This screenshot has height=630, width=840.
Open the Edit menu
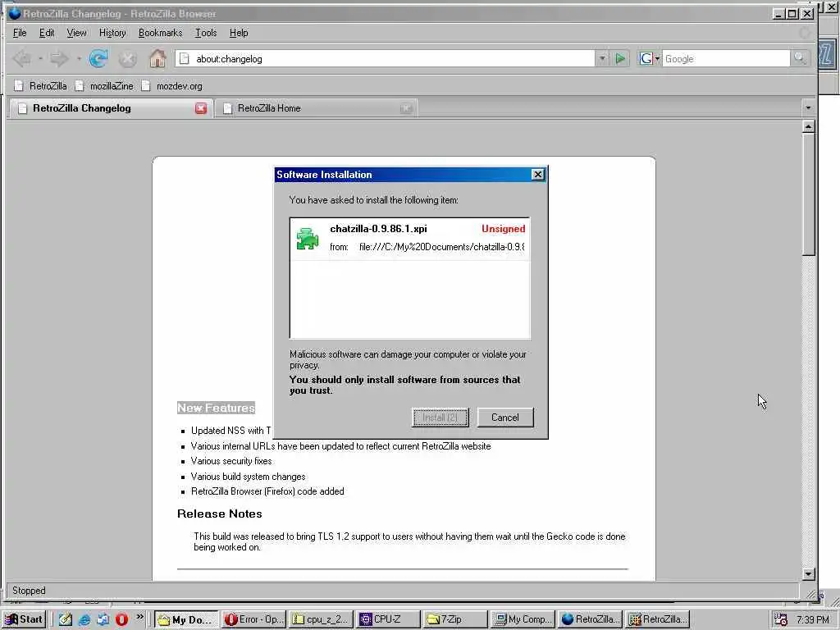[47, 33]
